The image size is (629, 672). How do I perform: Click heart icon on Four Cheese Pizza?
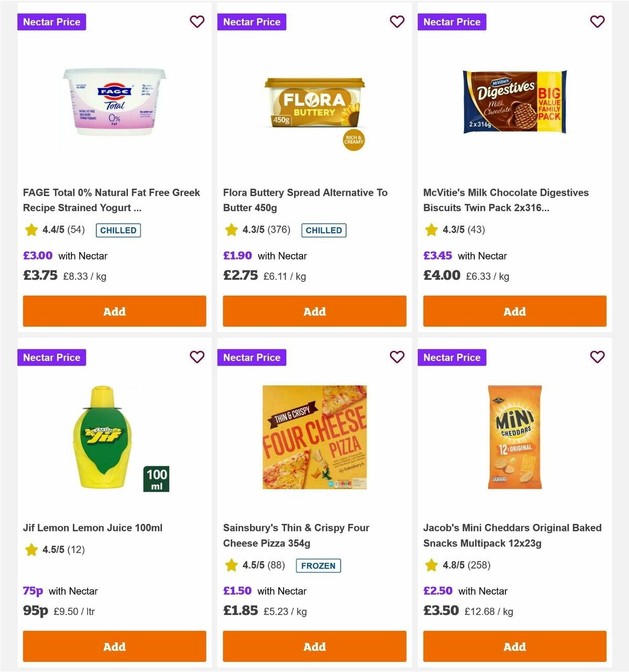point(397,357)
